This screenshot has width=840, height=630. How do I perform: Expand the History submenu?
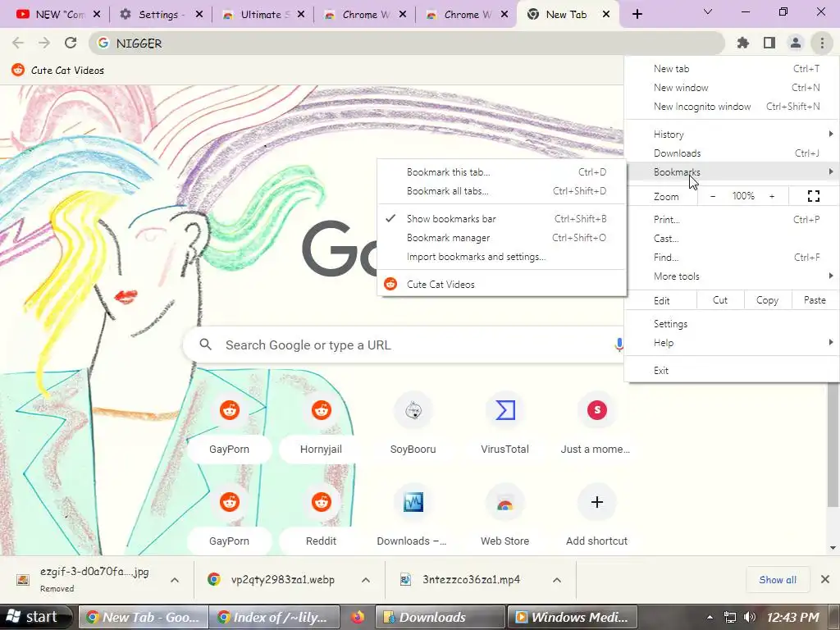[x=732, y=134]
